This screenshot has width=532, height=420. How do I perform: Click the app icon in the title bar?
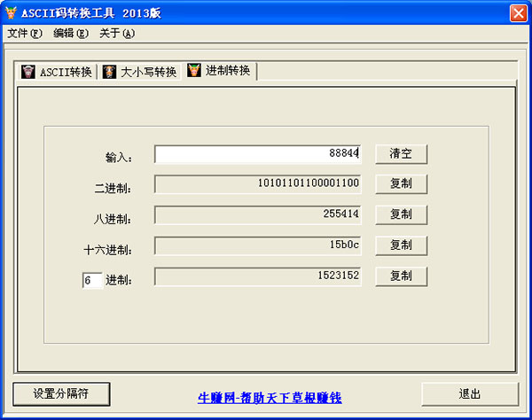click(12, 13)
